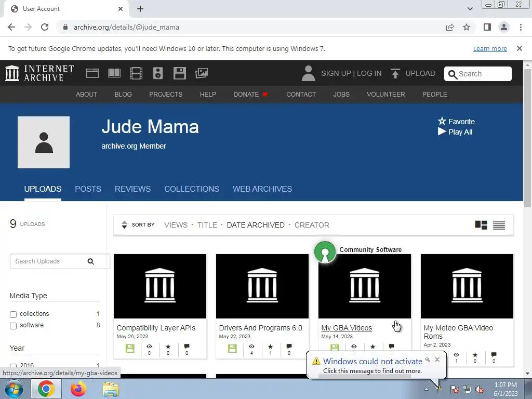Open the My GBA Videos item link
The width and height of the screenshot is (532, 399).
(x=347, y=328)
